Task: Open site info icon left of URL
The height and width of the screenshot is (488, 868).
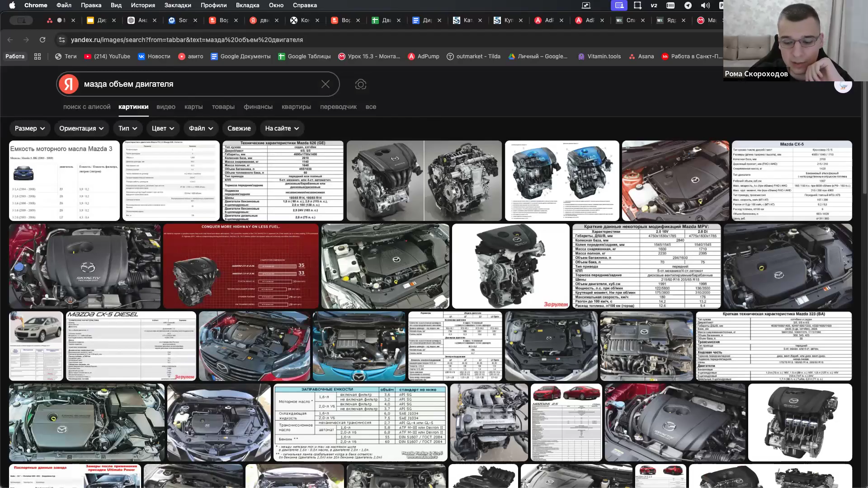Action: tap(61, 40)
